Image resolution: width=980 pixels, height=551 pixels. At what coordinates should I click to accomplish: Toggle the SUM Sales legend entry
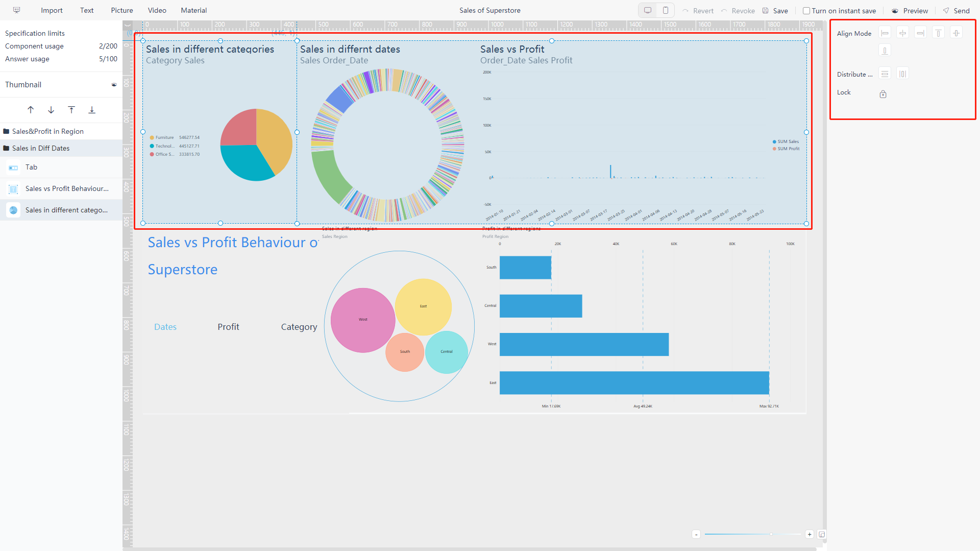pos(786,141)
